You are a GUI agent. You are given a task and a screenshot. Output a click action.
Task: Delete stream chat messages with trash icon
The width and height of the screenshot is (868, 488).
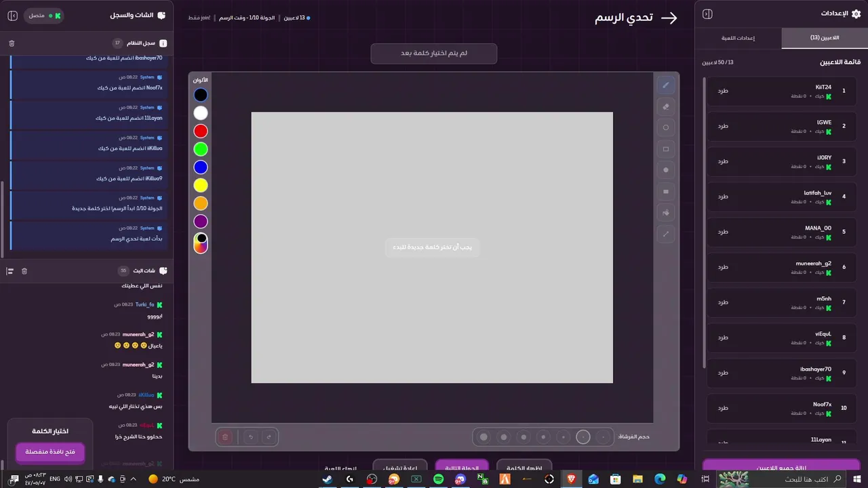point(24,271)
